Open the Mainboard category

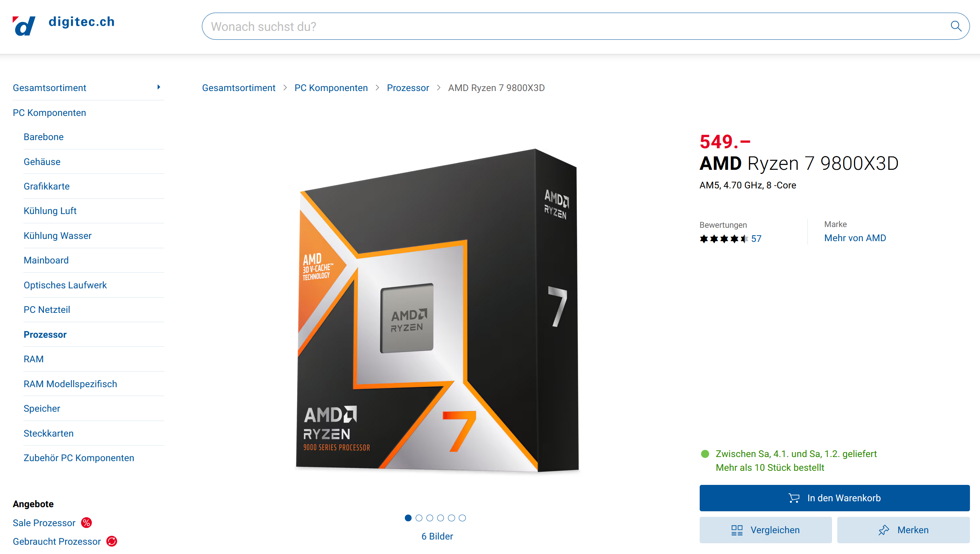pos(46,260)
